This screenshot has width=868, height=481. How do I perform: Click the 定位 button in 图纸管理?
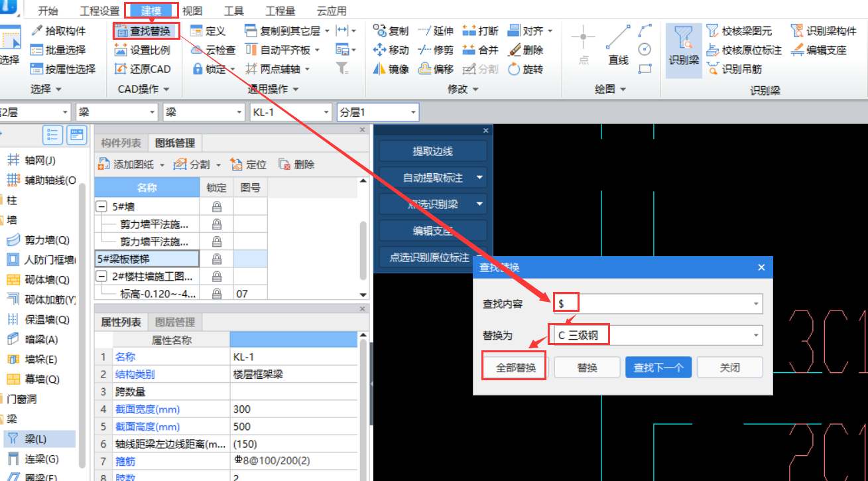point(248,165)
